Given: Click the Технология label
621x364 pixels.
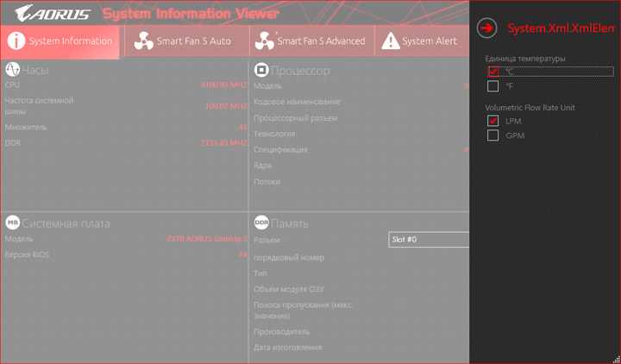Looking at the screenshot, I should point(274,134).
